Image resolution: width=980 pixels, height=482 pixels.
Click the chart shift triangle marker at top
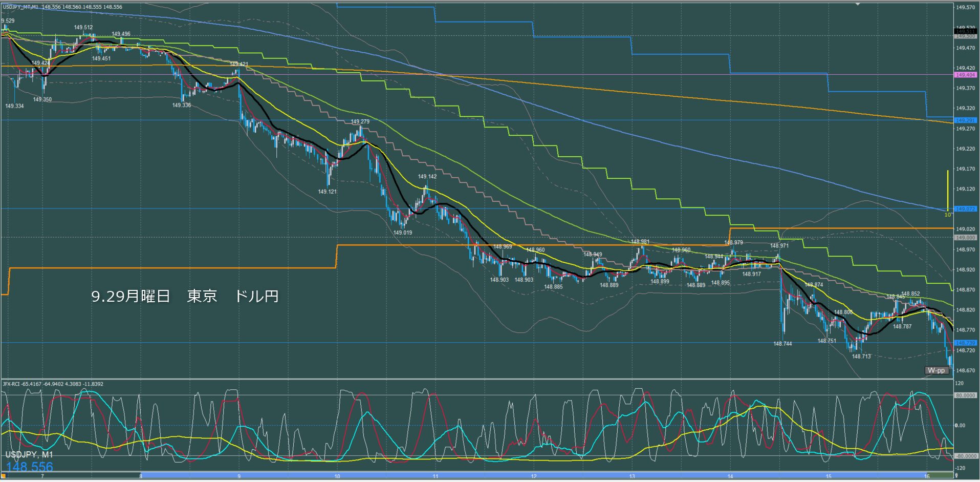(858, 4)
